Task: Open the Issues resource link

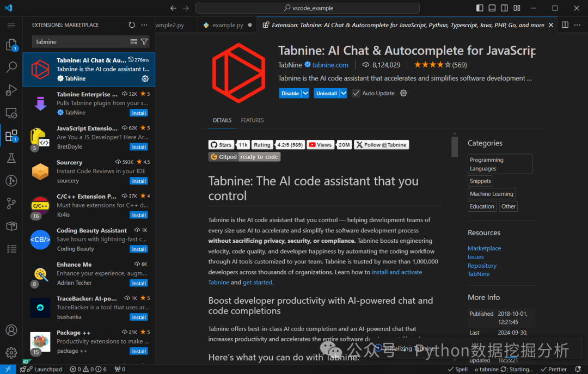Action: pos(475,257)
